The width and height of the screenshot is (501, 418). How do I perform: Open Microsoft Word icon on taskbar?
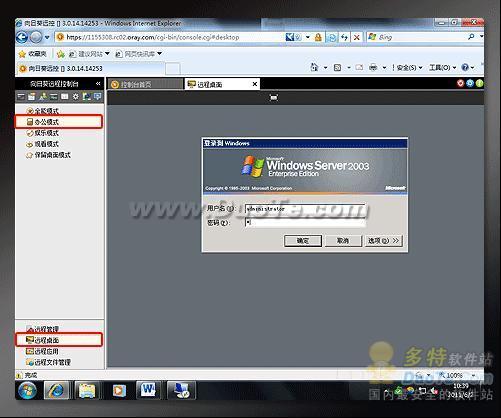(148, 390)
